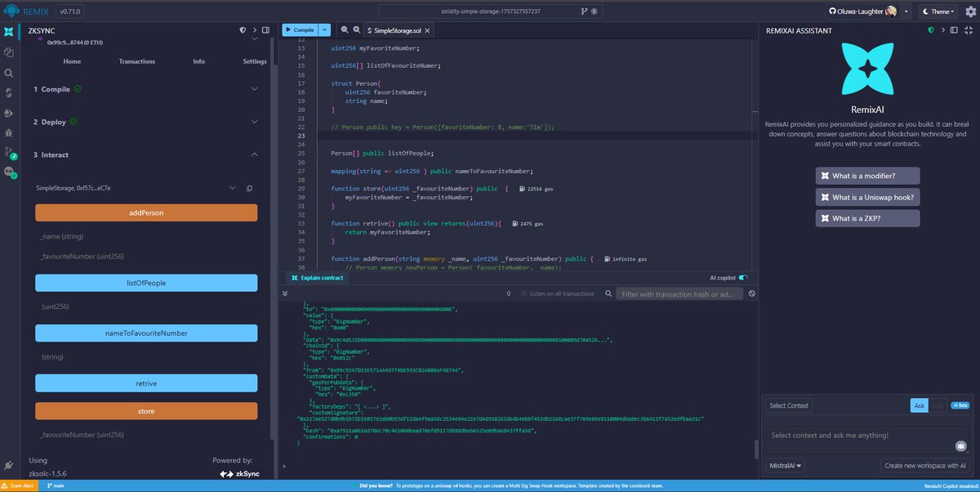
Task: Click the transaction hash filter field
Action: click(x=679, y=293)
